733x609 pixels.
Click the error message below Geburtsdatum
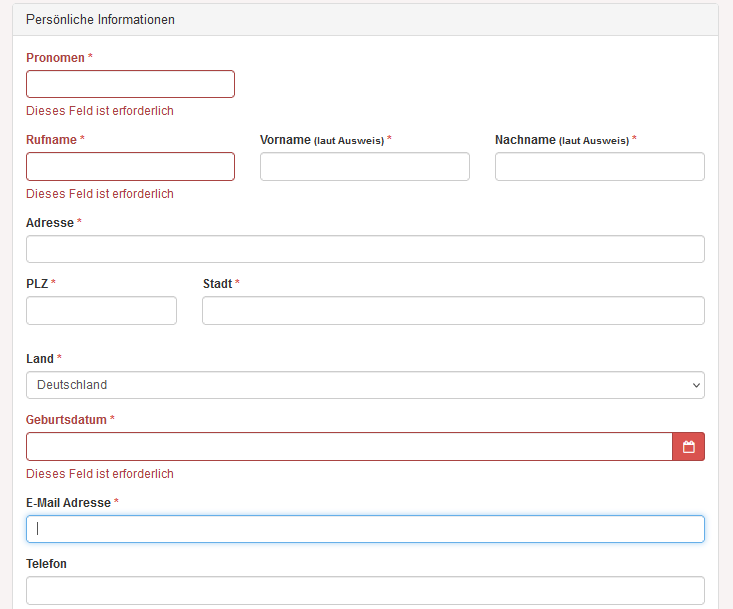click(100, 474)
